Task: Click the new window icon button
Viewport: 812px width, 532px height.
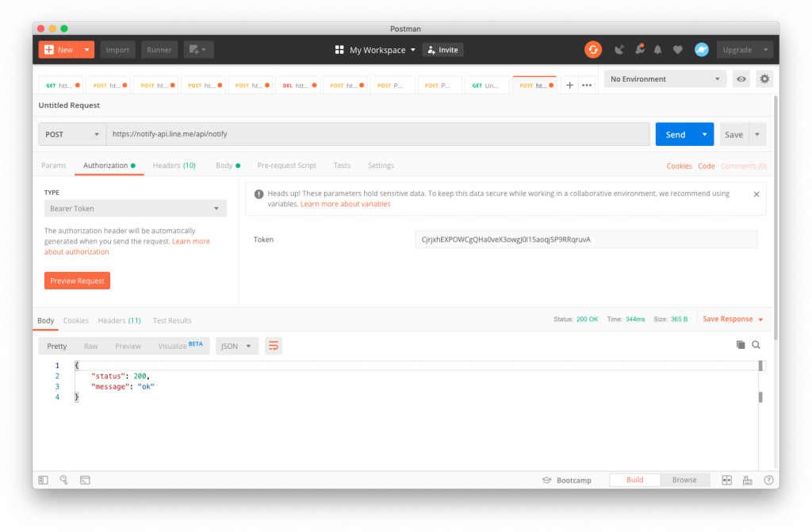Action: click(x=198, y=50)
